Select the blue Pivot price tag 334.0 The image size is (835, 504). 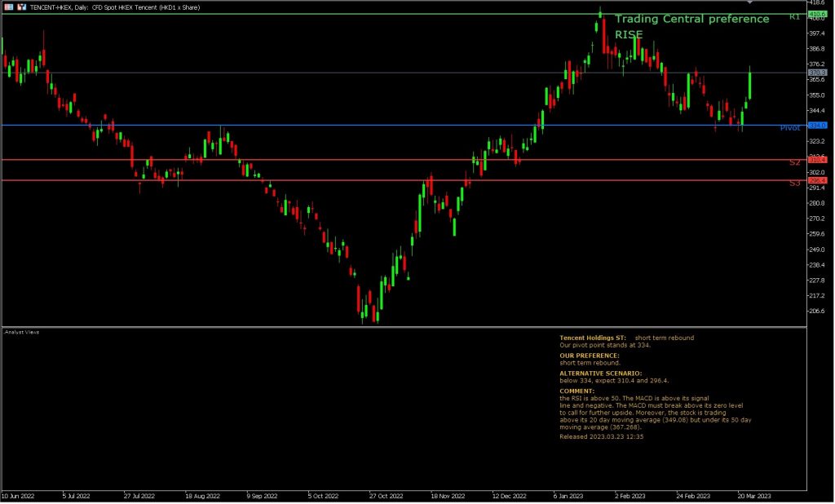tap(817, 126)
